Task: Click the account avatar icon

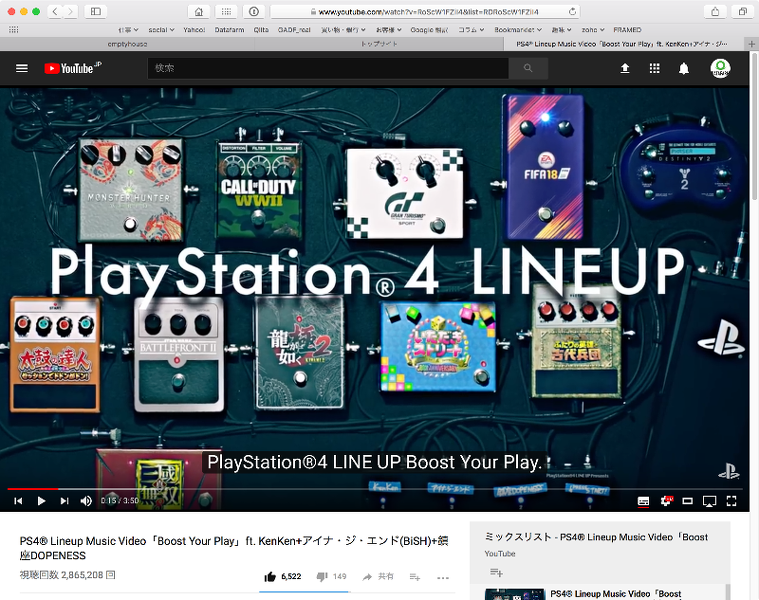Action: pos(720,68)
